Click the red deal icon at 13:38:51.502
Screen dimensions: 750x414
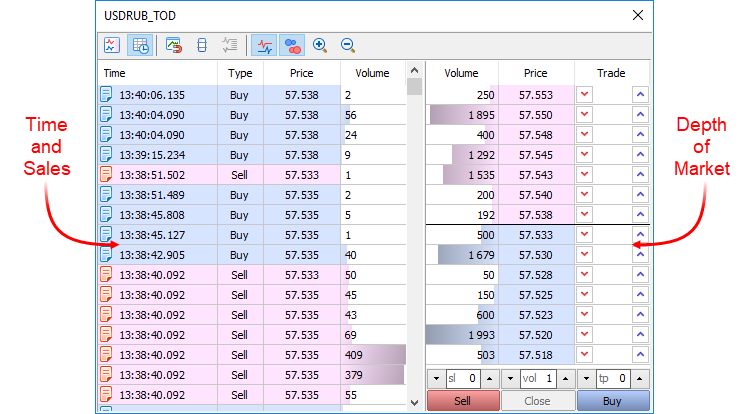point(106,174)
